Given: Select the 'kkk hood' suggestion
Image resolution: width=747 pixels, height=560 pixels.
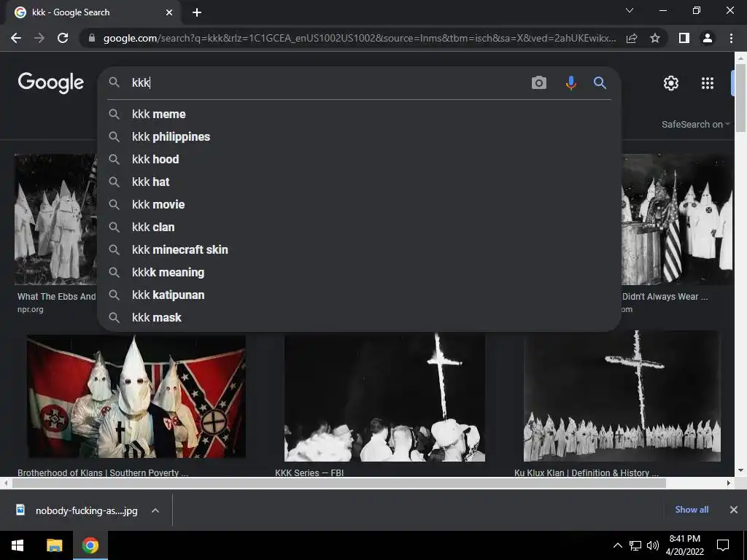Looking at the screenshot, I should [x=359, y=159].
